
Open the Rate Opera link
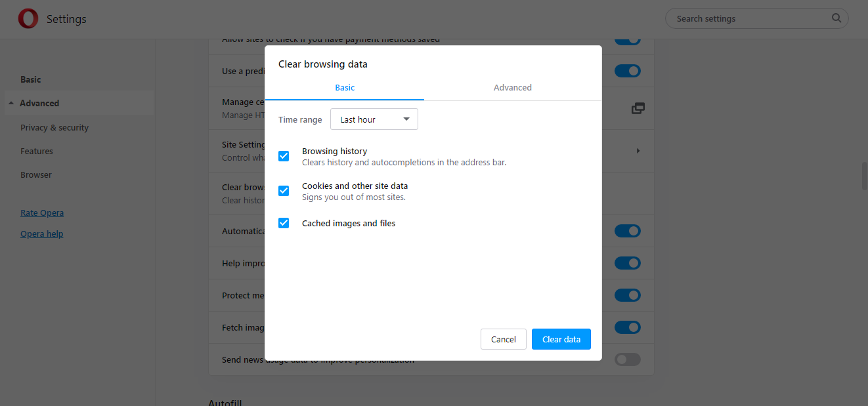click(42, 213)
